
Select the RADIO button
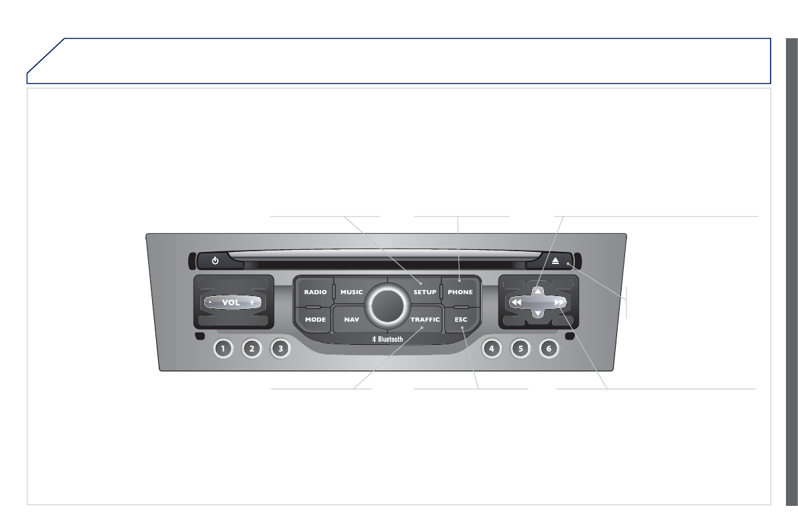[x=316, y=292]
